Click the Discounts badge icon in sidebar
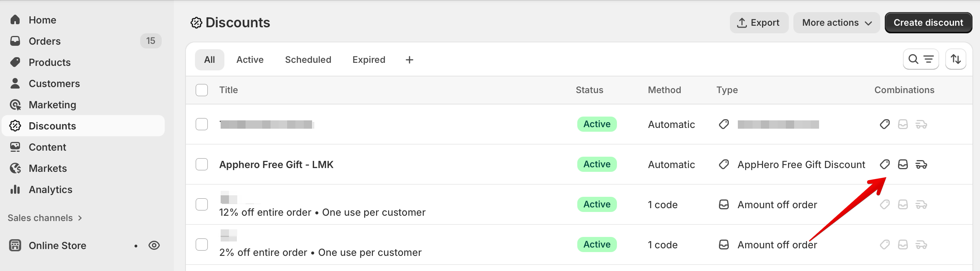 pyautogui.click(x=15, y=126)
